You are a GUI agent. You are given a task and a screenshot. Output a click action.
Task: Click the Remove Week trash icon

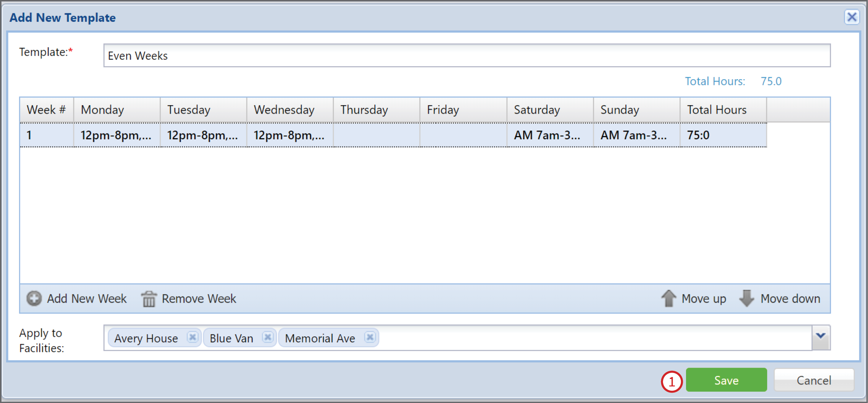(149, 299)
